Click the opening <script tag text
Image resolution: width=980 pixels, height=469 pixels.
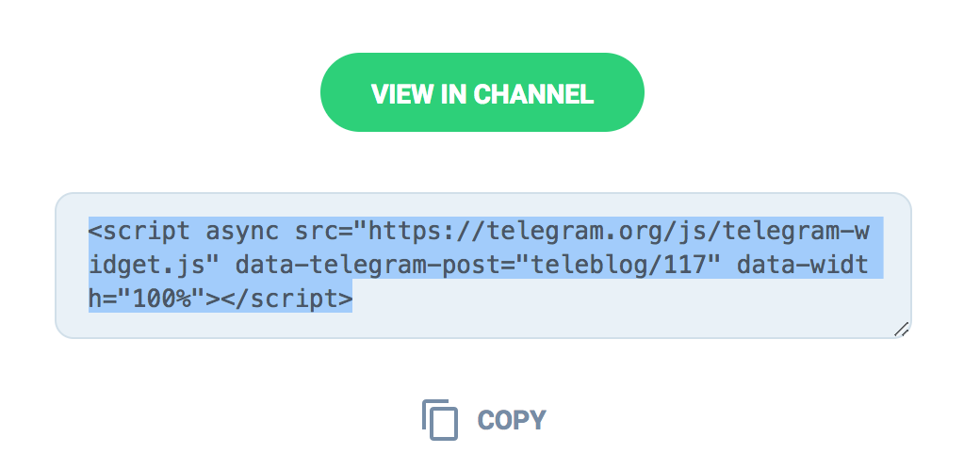coord(139,232)
